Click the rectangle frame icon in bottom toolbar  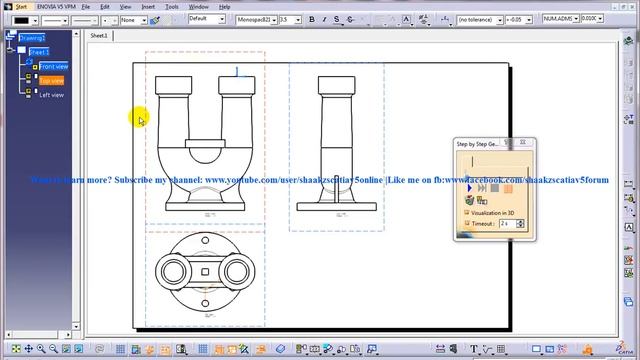536,349
